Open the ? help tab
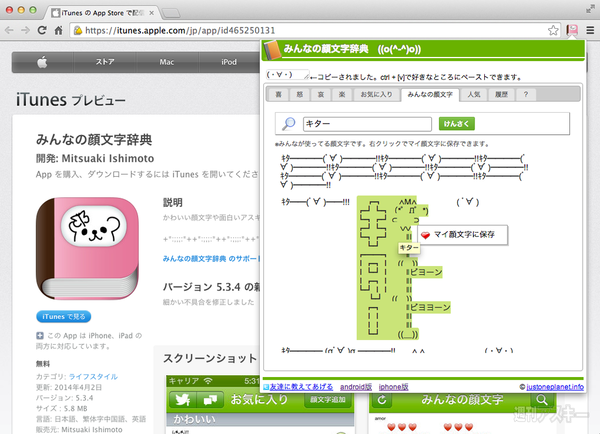Viewport: 600px width, 434px height. 526,94
